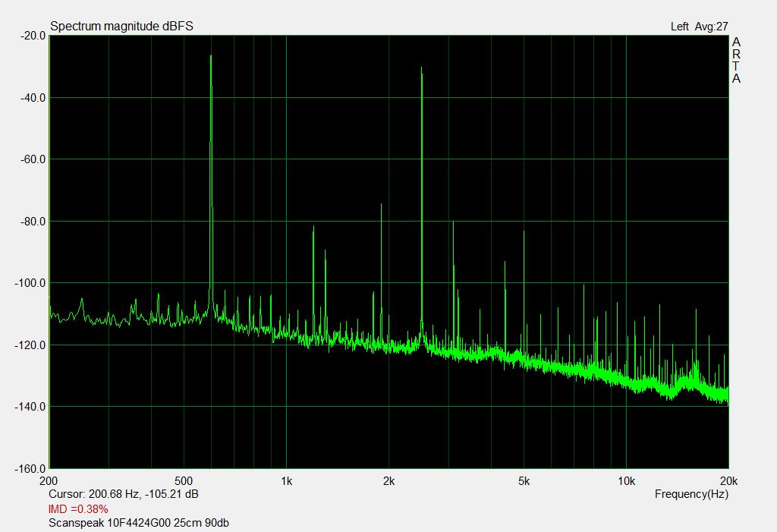Click the "Scanspeak 10F4424G00 25cm 90db" caption
777x532 pixels.
point(139,523)
